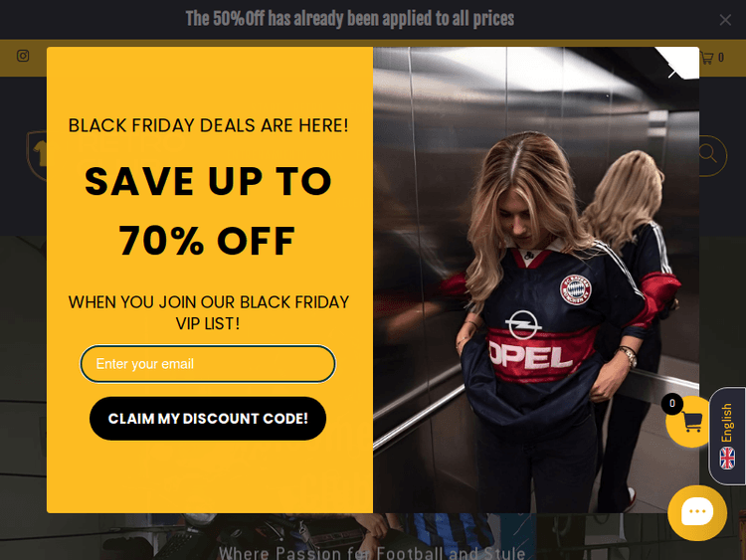Click the 50% off announcement text
The width and height of the screenshot is (746, 560).
click(350, 19)
